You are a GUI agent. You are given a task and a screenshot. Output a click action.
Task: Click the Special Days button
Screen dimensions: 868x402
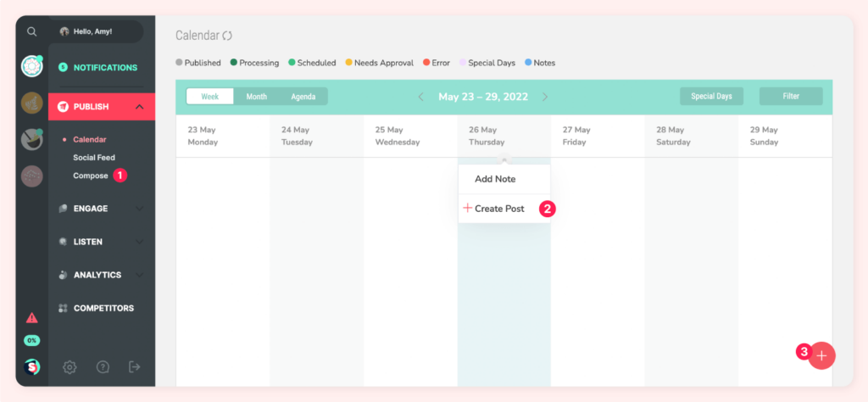point(711,97)
